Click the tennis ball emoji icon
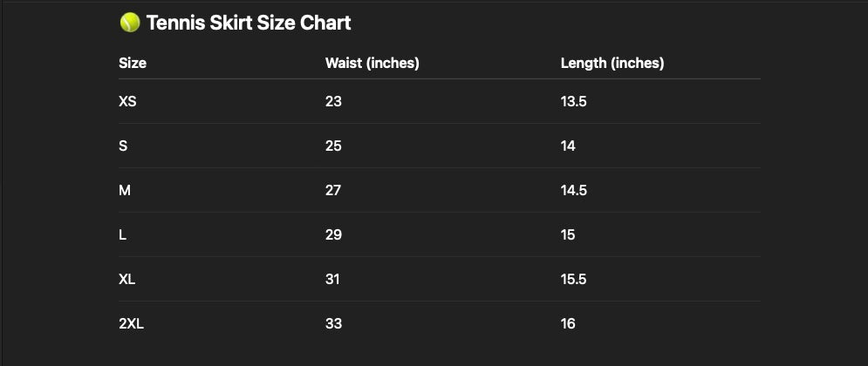 pos(129,24)
